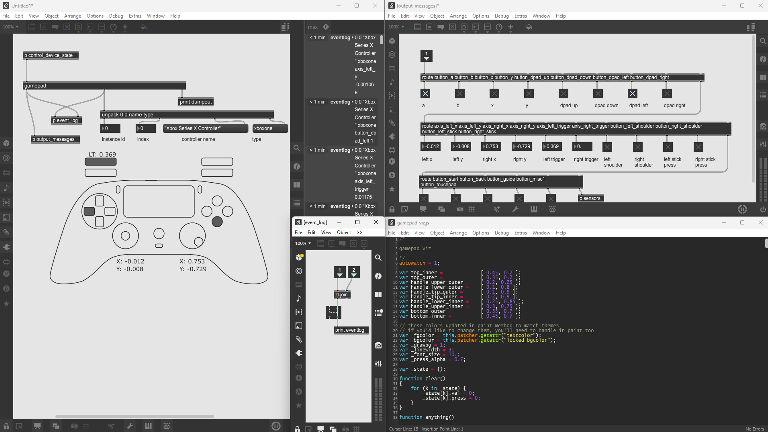
Task: Toggle the left stick press toggle box
Action: 668,146
